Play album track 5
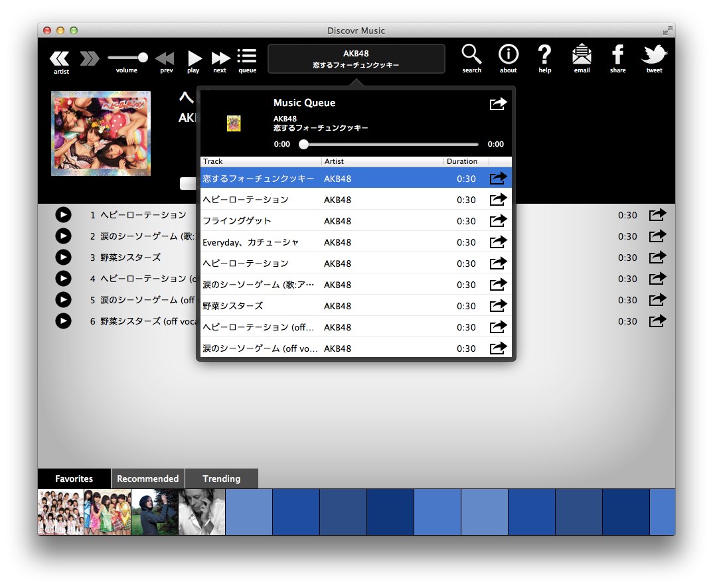 click(x=63, y=300)
